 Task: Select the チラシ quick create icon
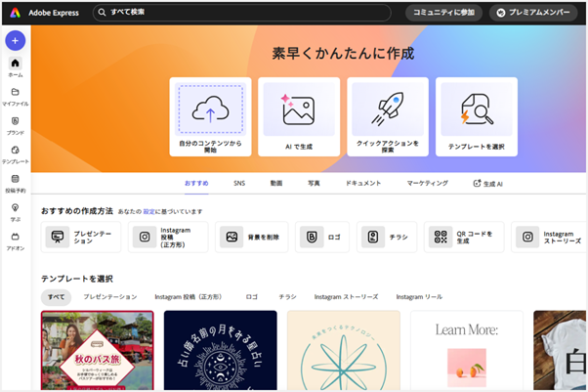coord(373,237)
